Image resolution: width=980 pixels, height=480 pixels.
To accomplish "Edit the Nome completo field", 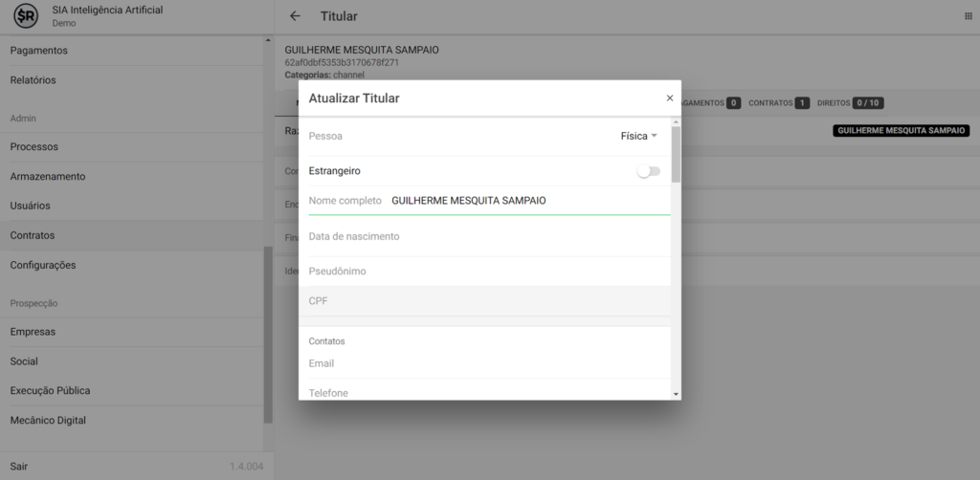I will (x=526, y=201).
